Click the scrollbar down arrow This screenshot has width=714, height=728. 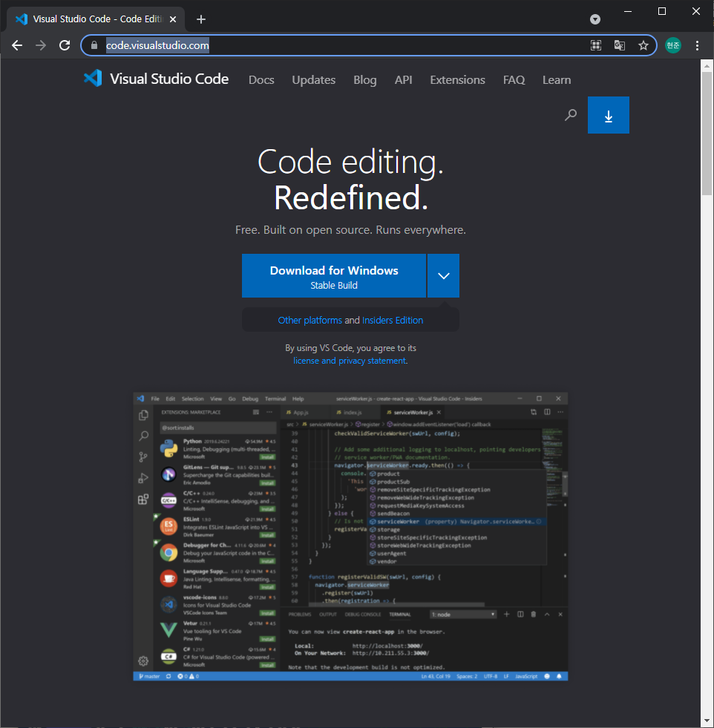click(707, 721)
